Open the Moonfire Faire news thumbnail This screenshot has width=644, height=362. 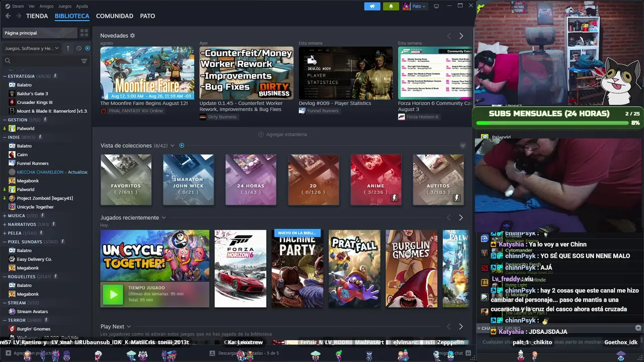point(147,73)
